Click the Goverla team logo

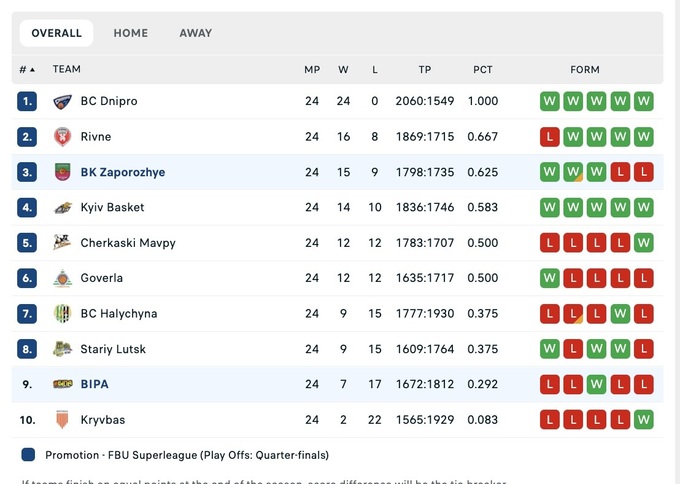coord(62,278)
